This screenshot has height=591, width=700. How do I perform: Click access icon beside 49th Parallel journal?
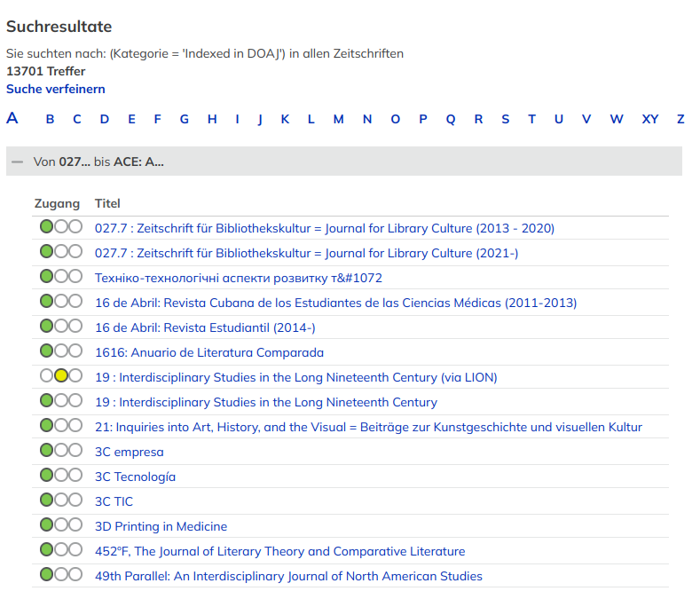pyautogui.click(x=60, y=576)
